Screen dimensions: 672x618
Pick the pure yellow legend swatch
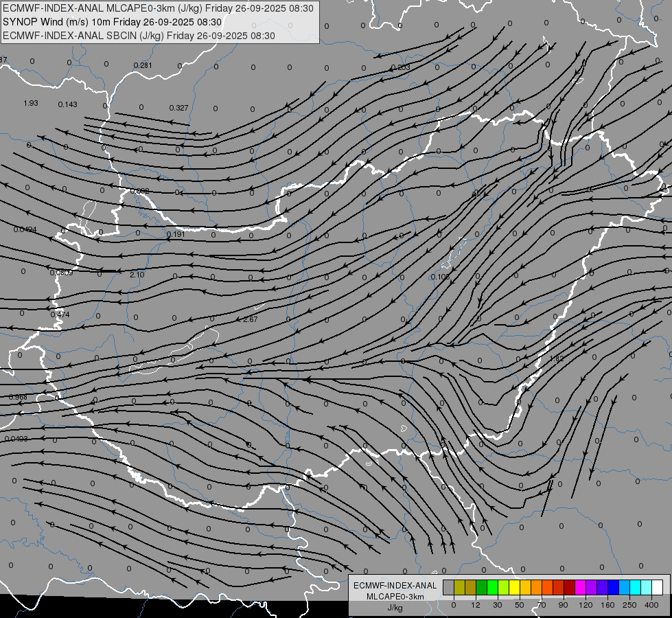click(514, 587)
